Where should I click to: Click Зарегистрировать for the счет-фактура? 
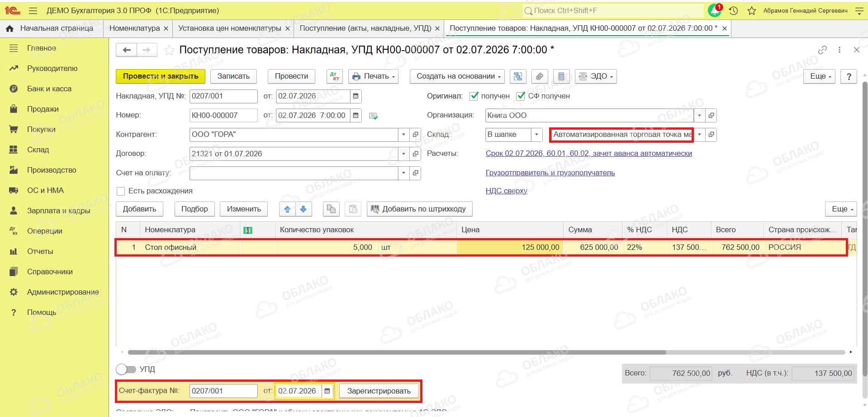click(379, 391)
